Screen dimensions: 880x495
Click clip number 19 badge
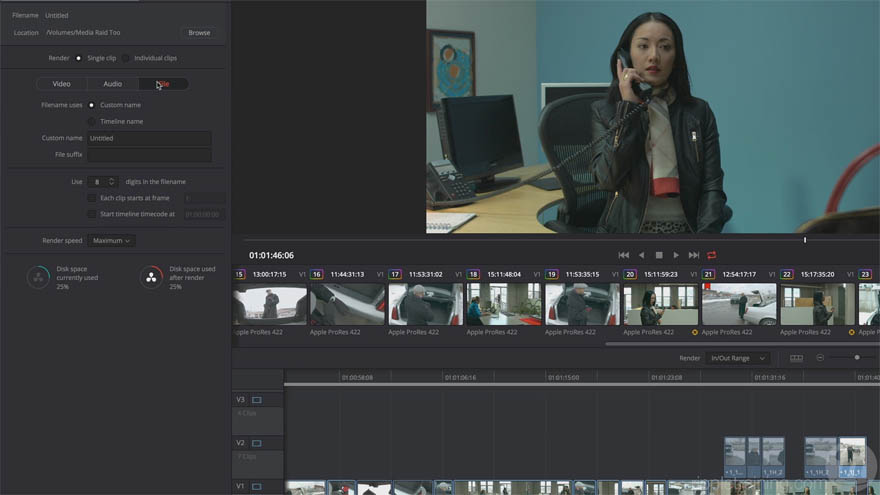[552, 274]
